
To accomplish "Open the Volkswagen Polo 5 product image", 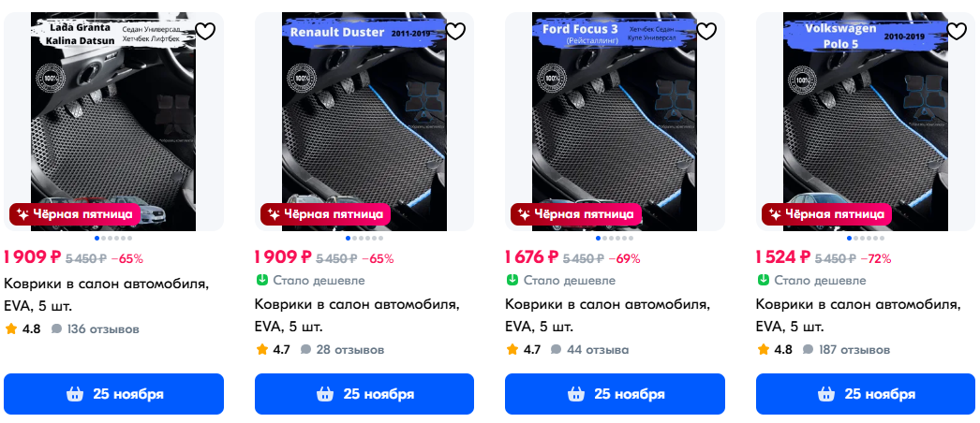I will click(866, 122).
